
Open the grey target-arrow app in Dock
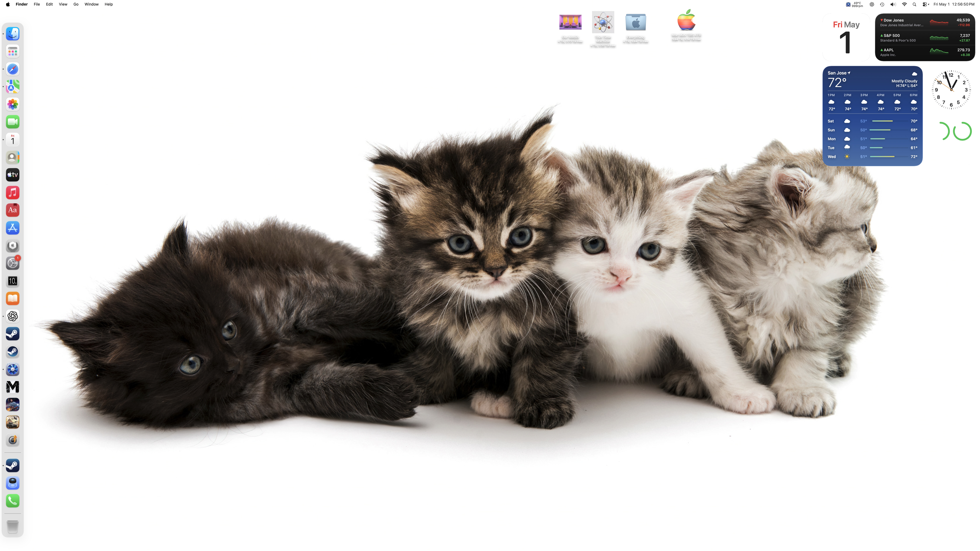point(13,440)
